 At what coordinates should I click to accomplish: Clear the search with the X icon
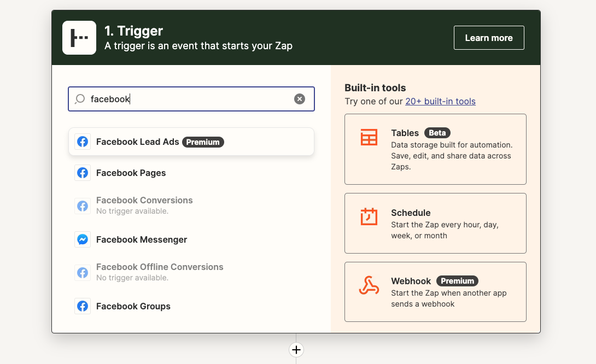tap(300, 99)
